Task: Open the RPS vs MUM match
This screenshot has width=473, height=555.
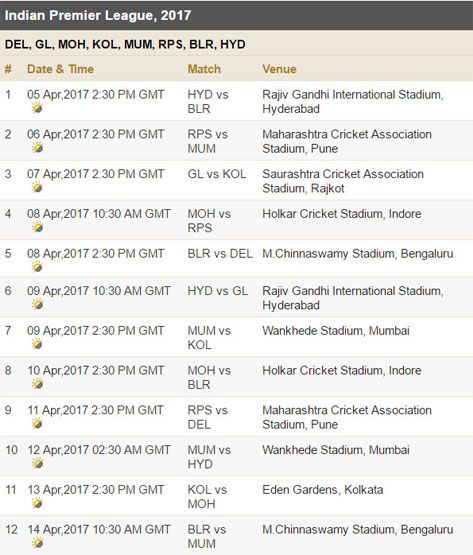Action: coord(208,141)
